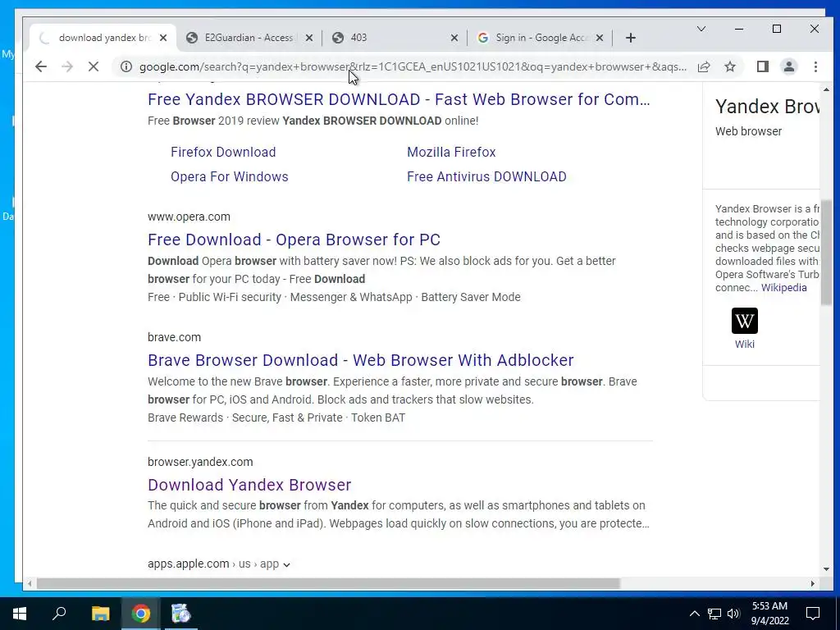Open the Opera For Windows sitelink
840x630 pixels.
(x=230, y=177)
